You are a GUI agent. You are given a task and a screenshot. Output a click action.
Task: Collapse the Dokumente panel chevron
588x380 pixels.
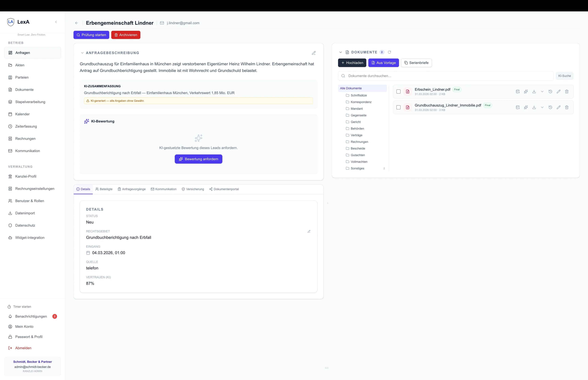(340, 52)
